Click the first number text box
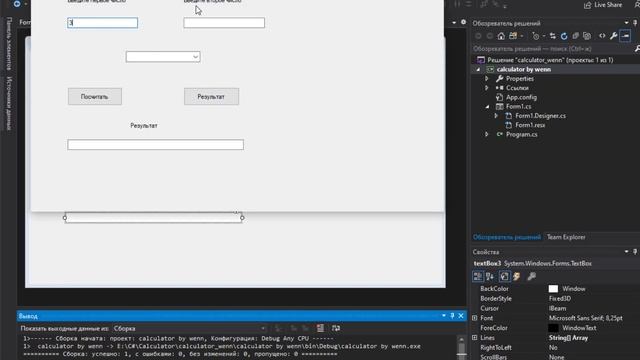Screen dimensions: 640x360 [x=102, y=23]
